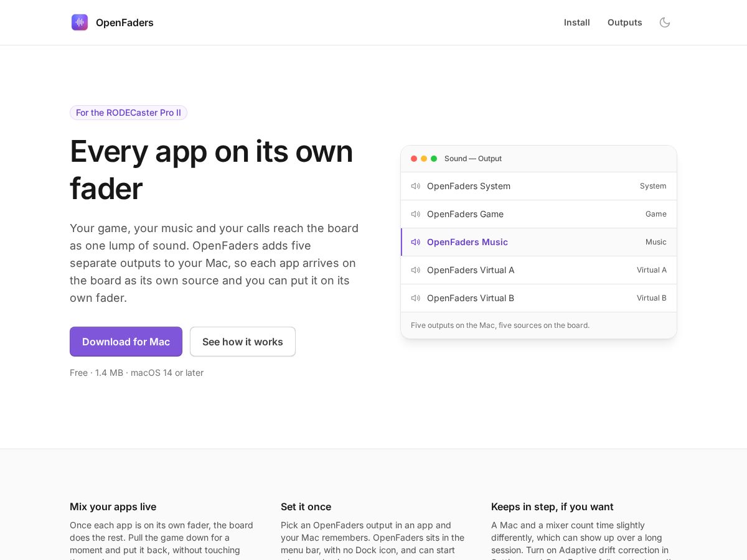This screenshot has width=747, height=560.
Task: Click the Game label on the right
Action: 656,214
